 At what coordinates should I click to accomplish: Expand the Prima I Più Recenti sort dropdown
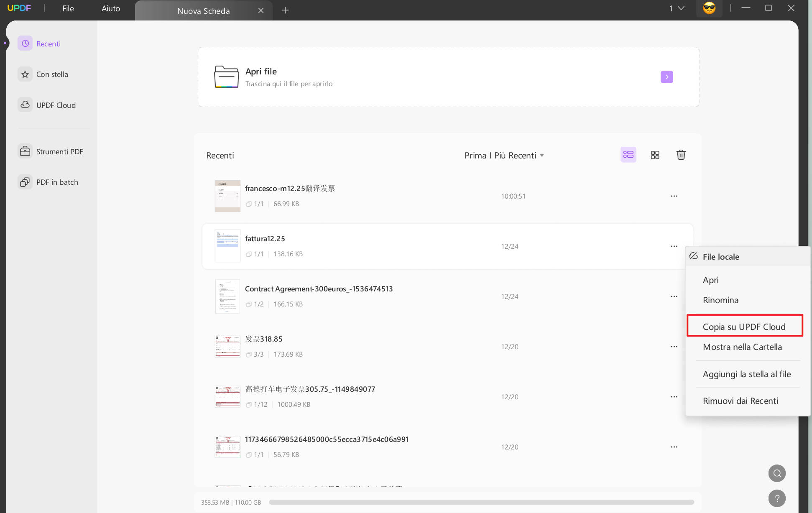(x=504, y=156)
